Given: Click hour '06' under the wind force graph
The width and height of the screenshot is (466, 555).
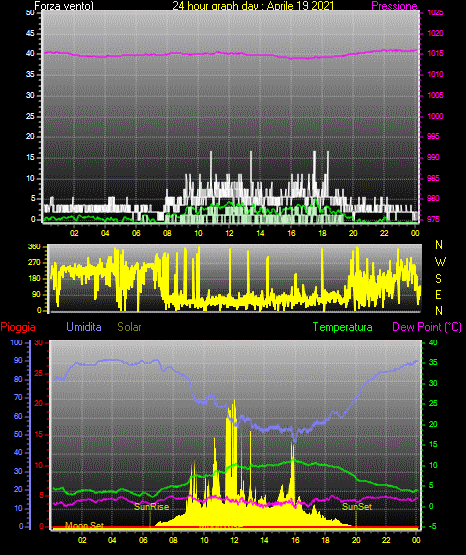Looking at the screenshot, I should pos(136,233).
